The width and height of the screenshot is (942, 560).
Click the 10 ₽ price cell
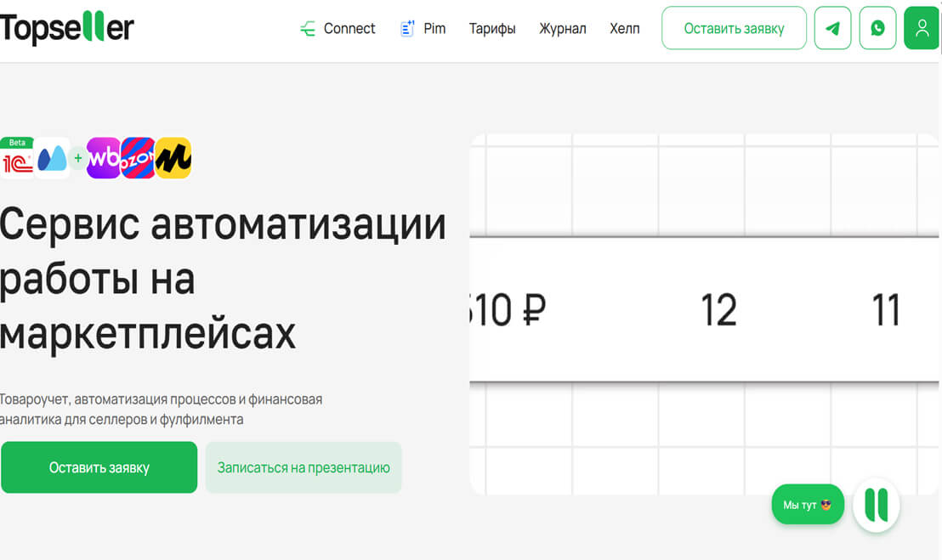point(508,310)
